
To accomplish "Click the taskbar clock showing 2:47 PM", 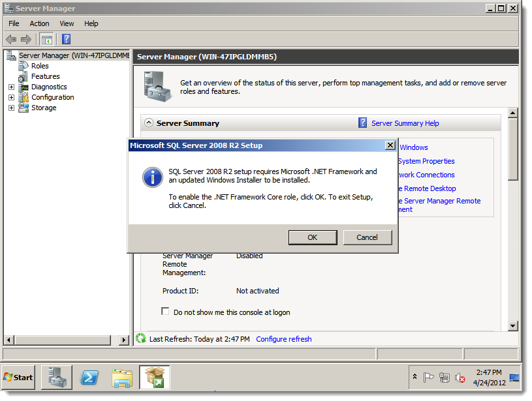I will (489, 378).
